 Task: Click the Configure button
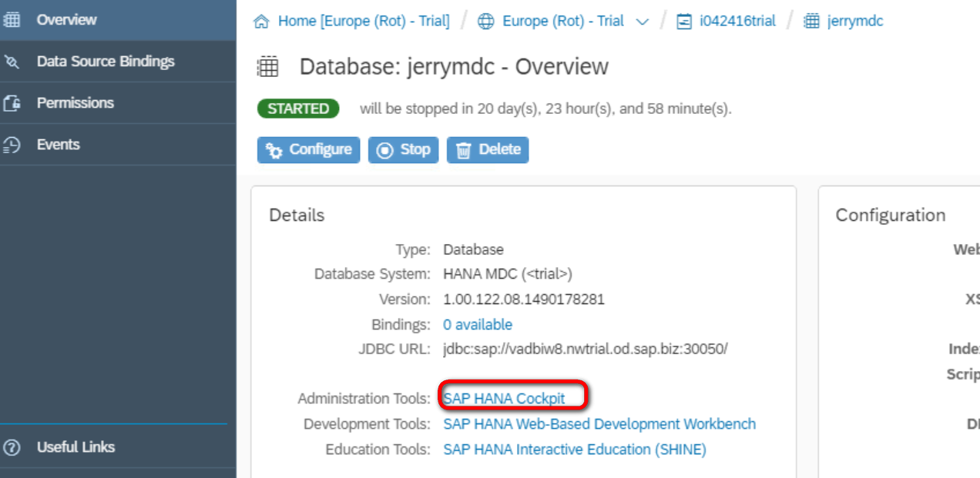coord(309,149)
